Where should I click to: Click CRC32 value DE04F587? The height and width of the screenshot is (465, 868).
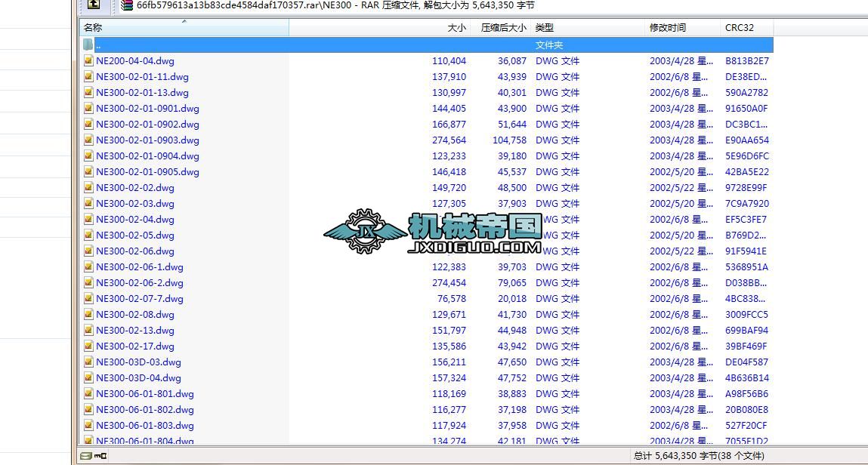point(747,362)
